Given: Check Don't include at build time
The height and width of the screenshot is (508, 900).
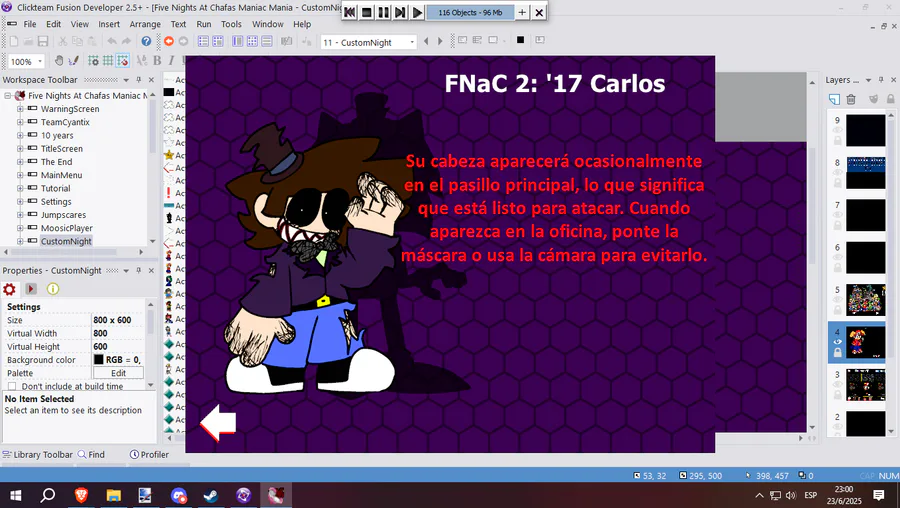Looking at the screenshot, I should click(12, 386).
